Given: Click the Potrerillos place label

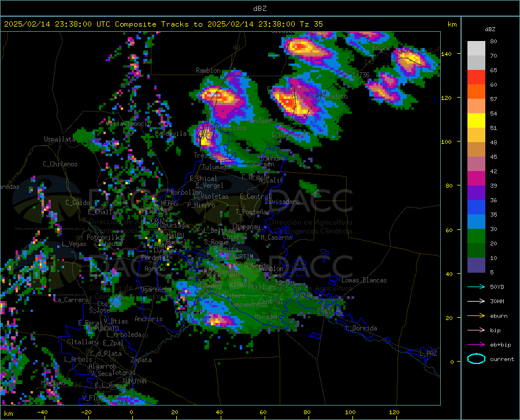Looking at the screenshot, I should (106, 237).
